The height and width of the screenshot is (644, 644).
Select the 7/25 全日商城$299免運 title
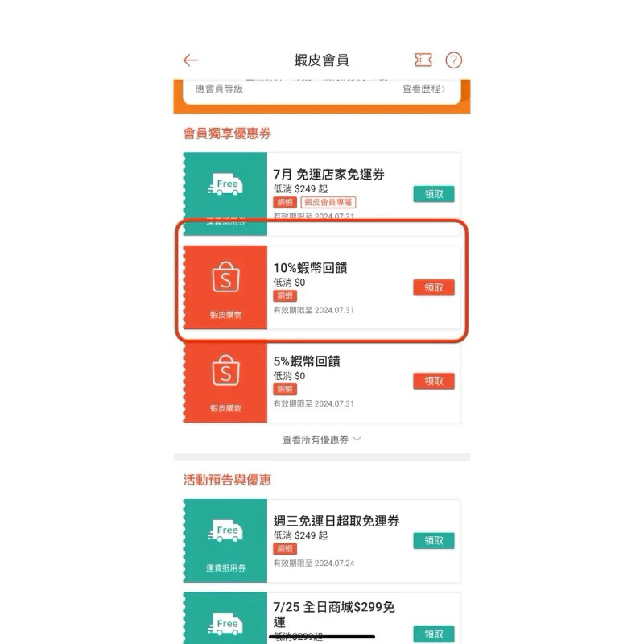(334, 614)
